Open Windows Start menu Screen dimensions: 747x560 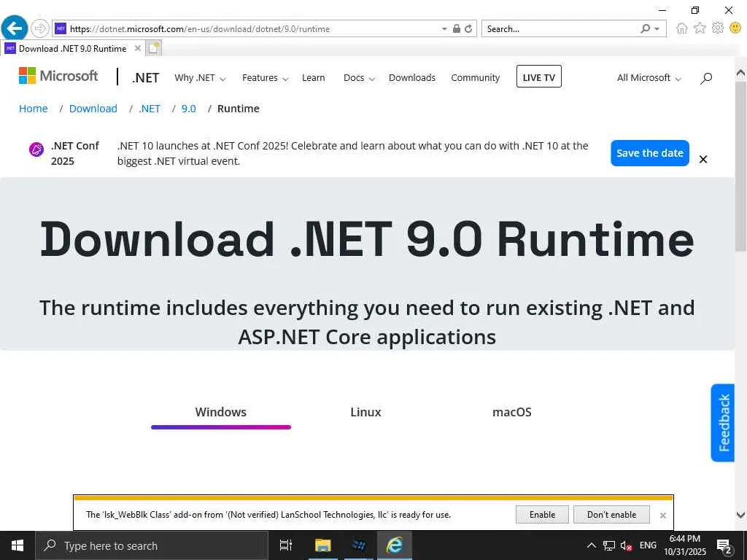point(18,545)
